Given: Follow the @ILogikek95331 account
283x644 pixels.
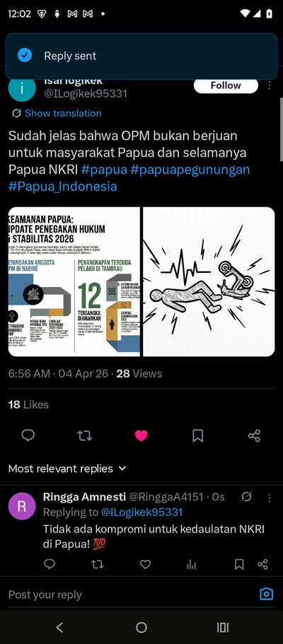Looking at the screenshot, I should 226,86.
